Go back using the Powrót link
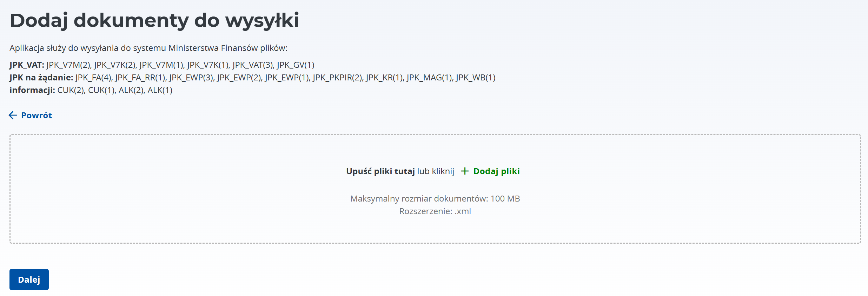The width and height of the screenshot is (868, 296). pyautogui.click(x=37, y=115)
